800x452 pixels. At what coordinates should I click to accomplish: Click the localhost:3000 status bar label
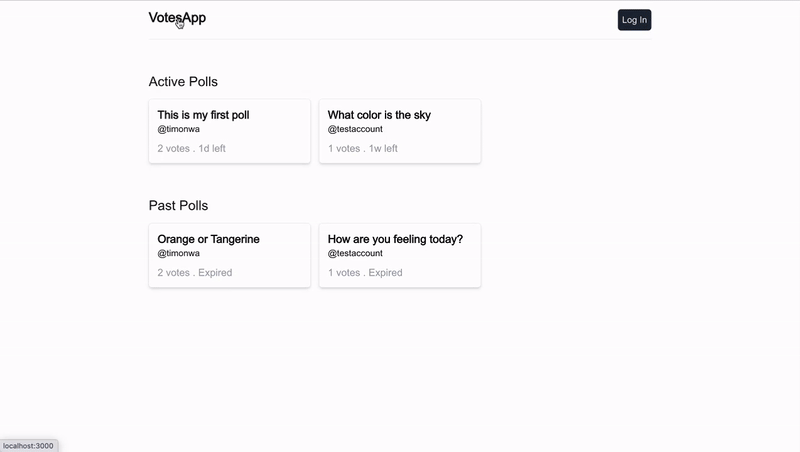pos(28,446)
